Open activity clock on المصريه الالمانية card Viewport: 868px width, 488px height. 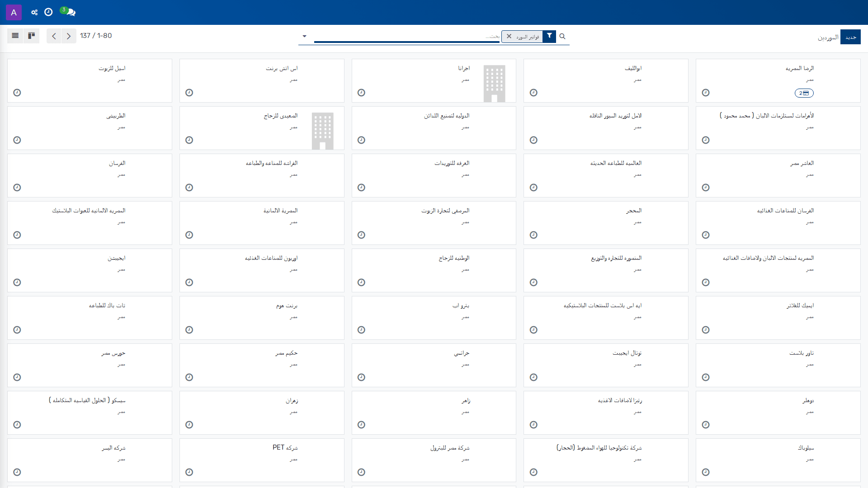pyautogui.click(x=189, y=235)
